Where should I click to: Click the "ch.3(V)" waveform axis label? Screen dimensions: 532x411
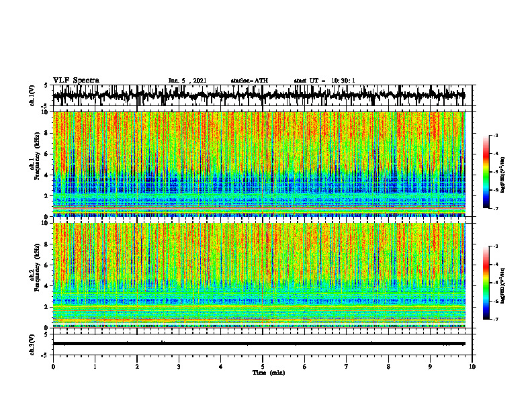(32, 345)
